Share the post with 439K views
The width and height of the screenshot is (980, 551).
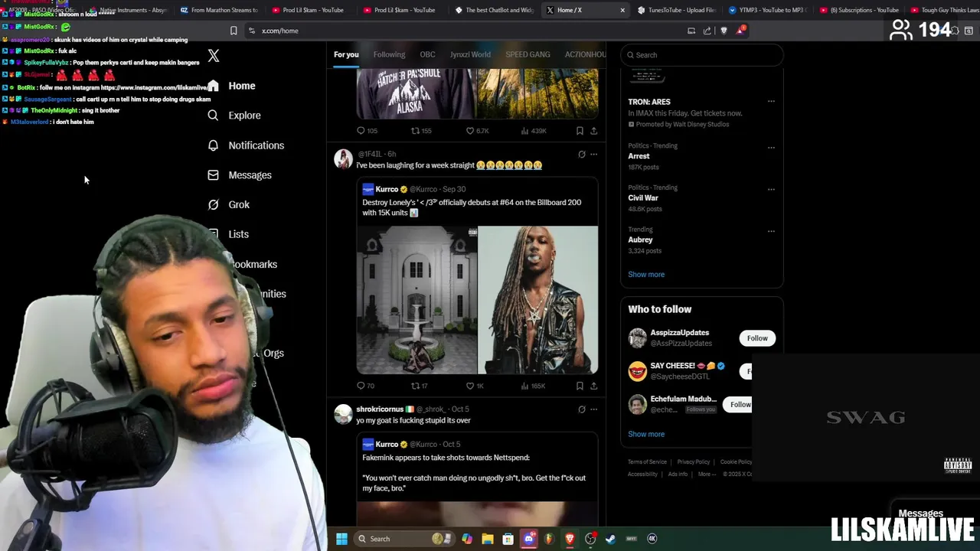593,131
